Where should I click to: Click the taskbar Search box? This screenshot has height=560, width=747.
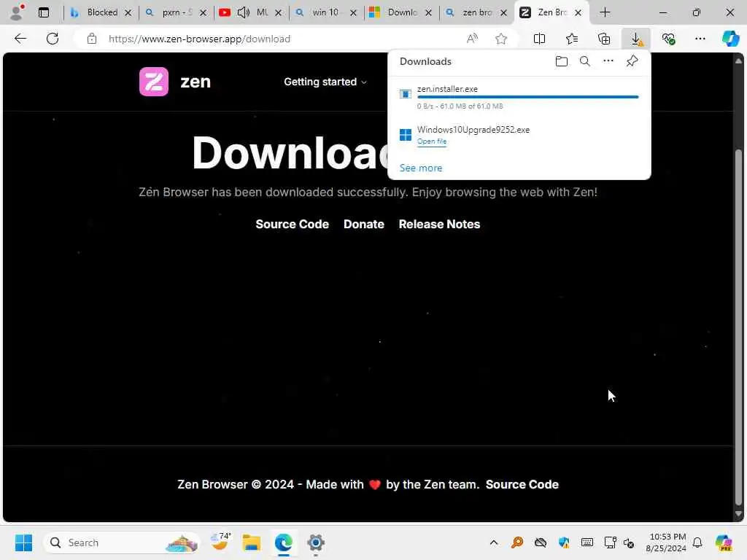(122, 542)
